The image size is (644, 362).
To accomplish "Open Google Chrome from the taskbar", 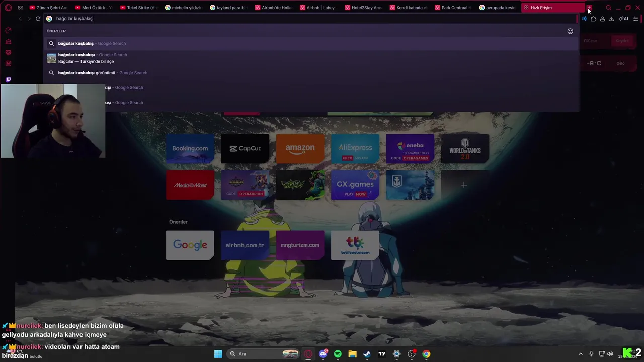I will [426, 354].
